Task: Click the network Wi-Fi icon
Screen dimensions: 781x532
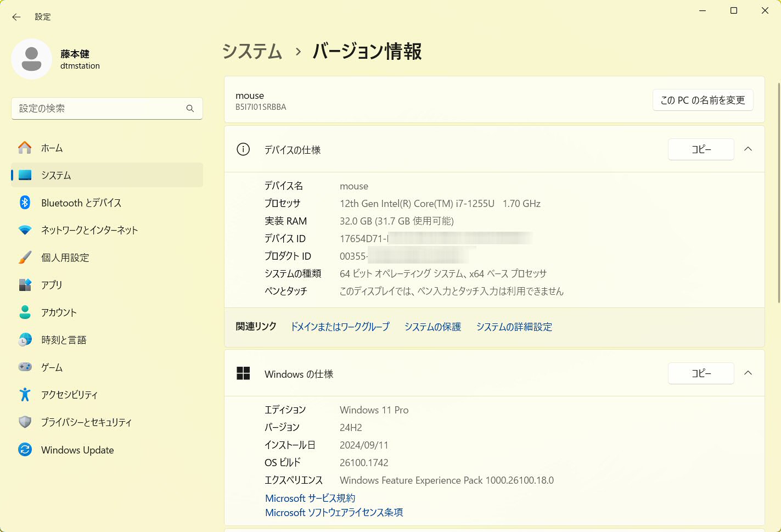Action: 25,230
